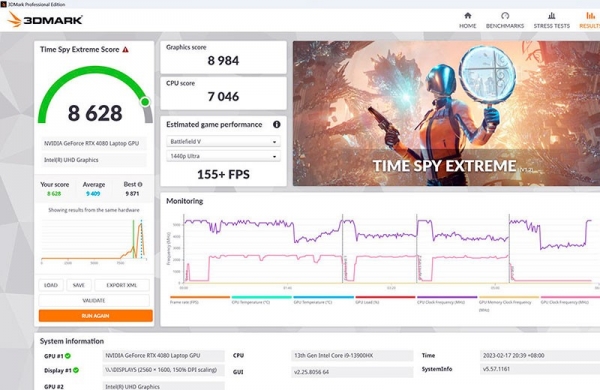The width and height of the screenshot is (600, 390).
Task: Click the Display #1 value field
Action: 164,370
